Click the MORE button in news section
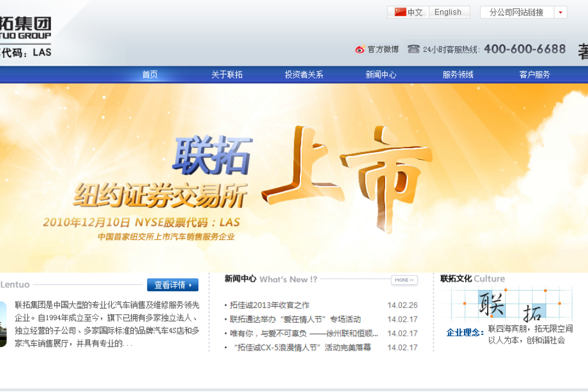This screenshot has width=588, height=392. pos(404,280)
